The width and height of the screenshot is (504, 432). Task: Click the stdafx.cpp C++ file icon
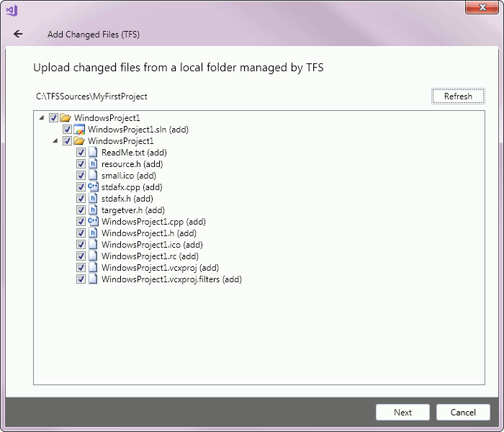[93, 187]
